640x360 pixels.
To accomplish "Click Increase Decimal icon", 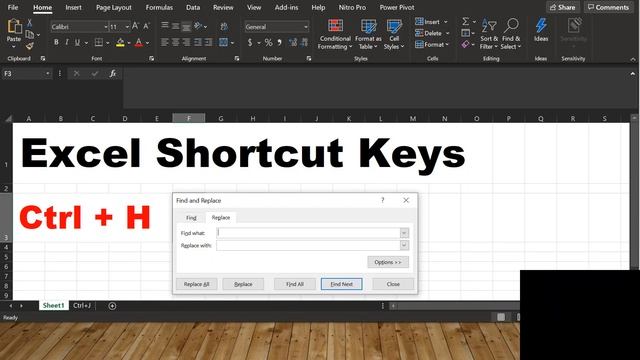I will pos(293,42).
